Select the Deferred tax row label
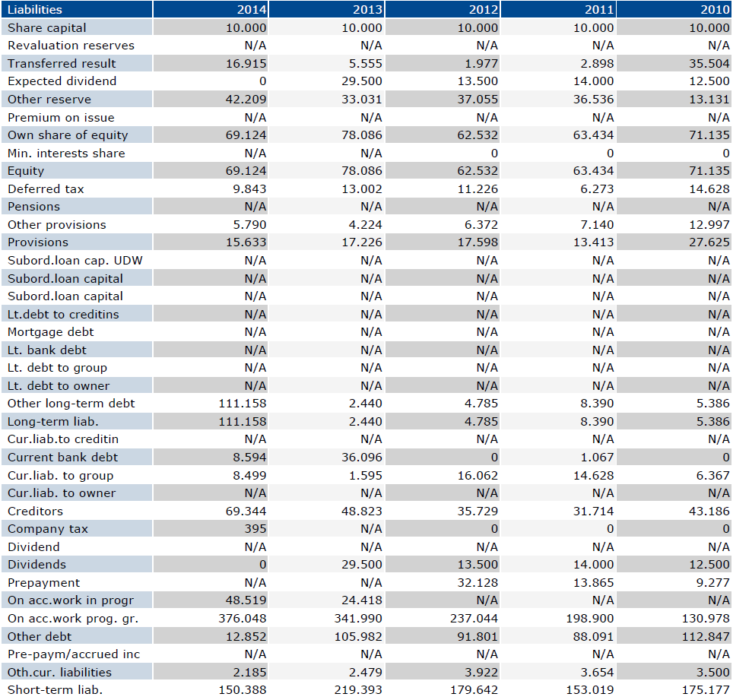Image resolution: width=733 pixels, height=700 pixels. (x=46, y=188)
